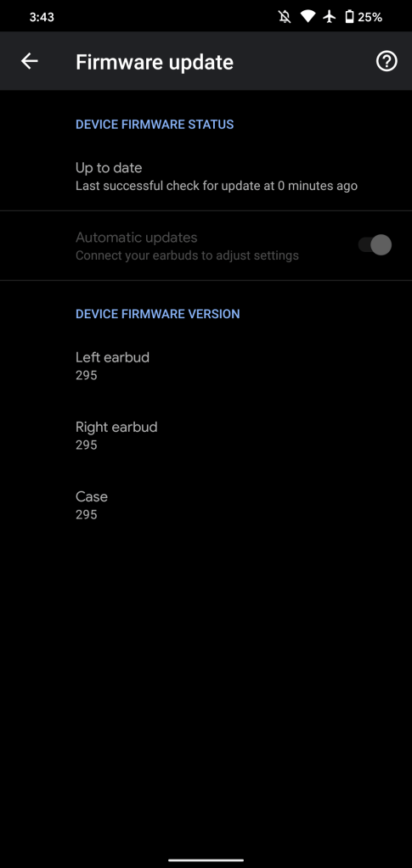Tap the 3:43 clock in status bar

pos(42,17)
